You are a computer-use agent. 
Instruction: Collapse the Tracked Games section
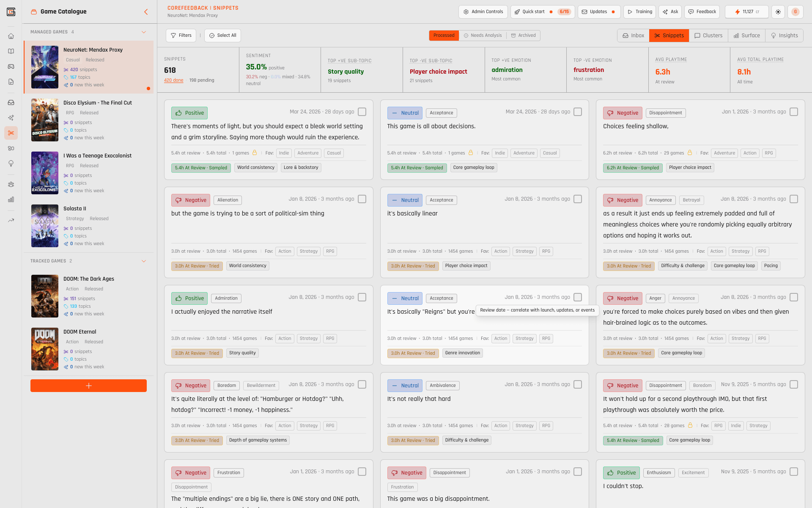[144, 261]
